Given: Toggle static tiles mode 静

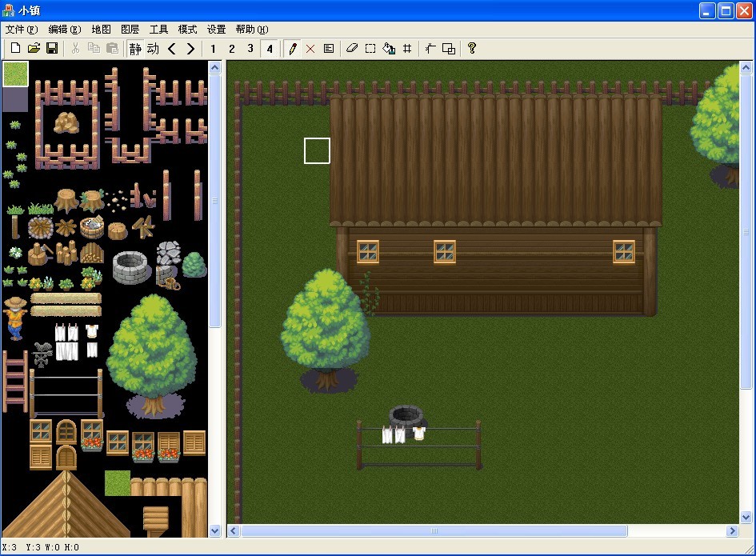Looking at the screenshot, I should click(135, 48).
